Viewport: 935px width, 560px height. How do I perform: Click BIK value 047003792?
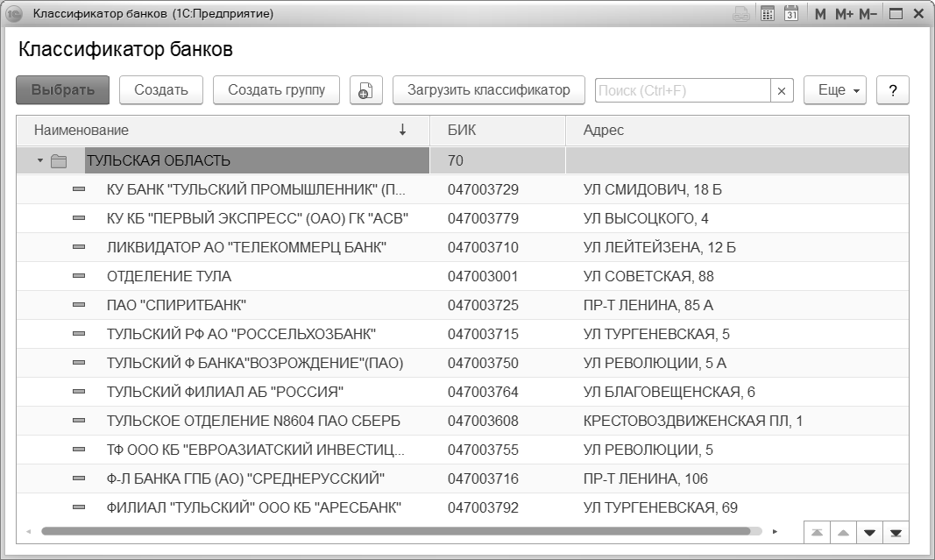point(483,507)
